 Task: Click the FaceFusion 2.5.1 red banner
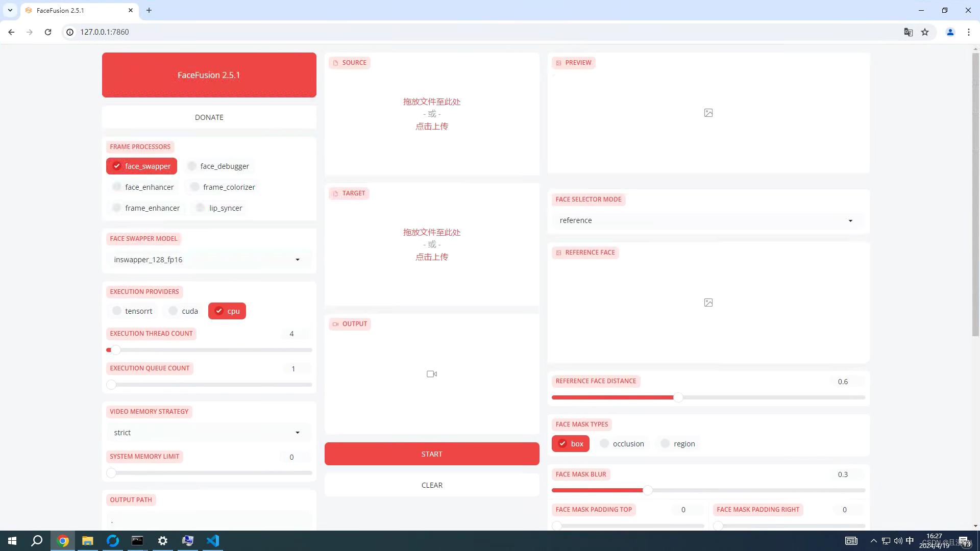click(209, 75)
